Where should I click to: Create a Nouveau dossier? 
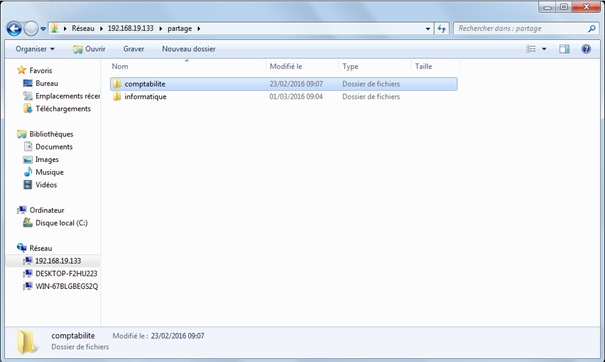(189, 49)
